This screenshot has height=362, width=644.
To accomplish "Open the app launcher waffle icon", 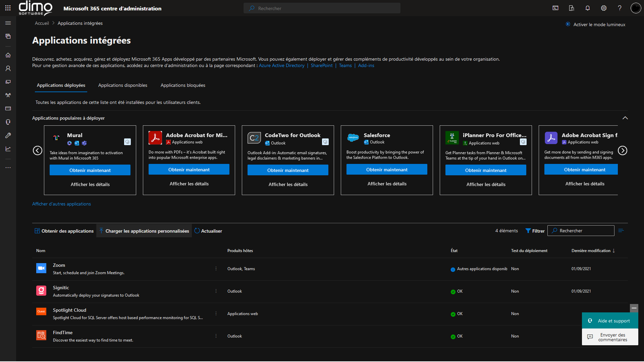I will [8, 8].
